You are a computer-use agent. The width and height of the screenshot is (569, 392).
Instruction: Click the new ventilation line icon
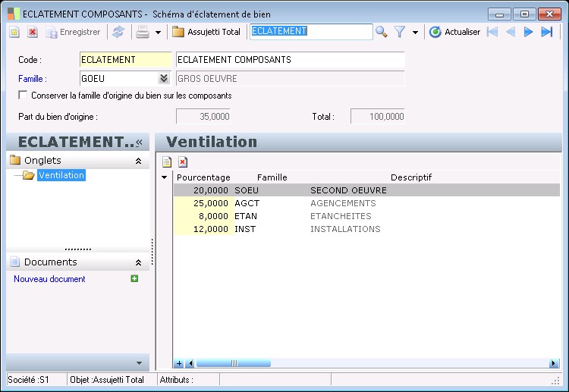coord(167,162)
